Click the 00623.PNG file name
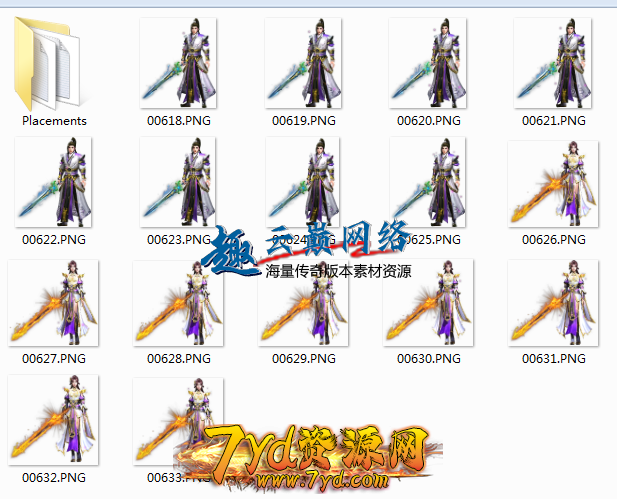617x499 pixels. 179,240
